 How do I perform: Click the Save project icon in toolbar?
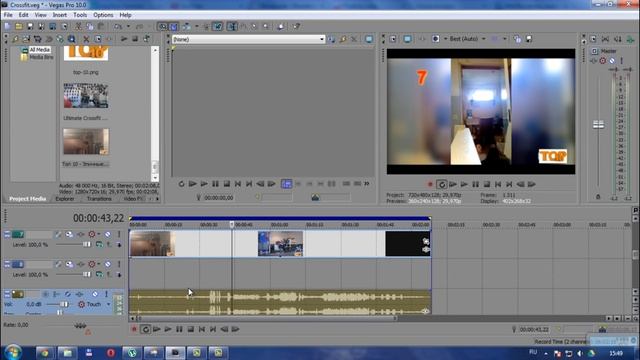coord(30,27)
